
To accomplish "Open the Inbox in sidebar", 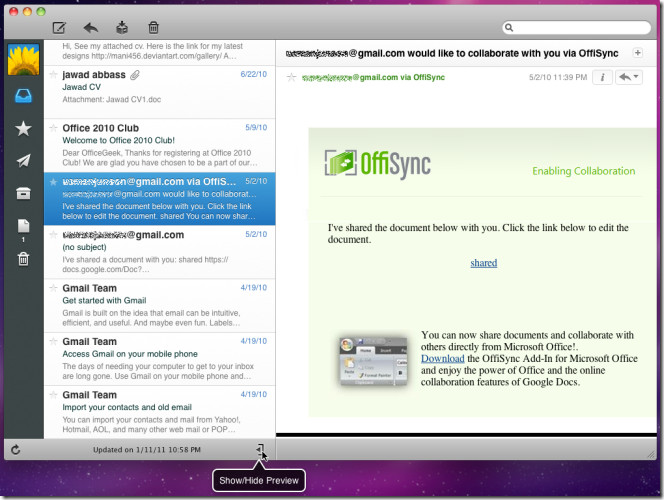I will [23, 96].
